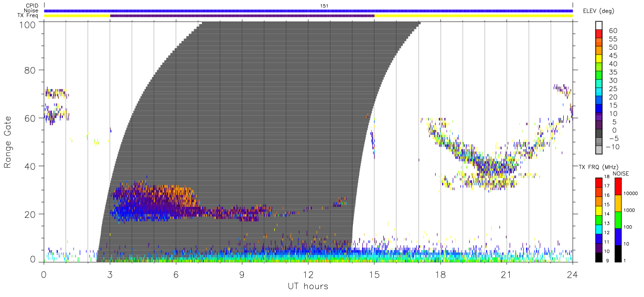This screenshot has width=644, height=297.
Task: Click the "25" tick on the ELEV colorbar
Action: coord(612,89)
